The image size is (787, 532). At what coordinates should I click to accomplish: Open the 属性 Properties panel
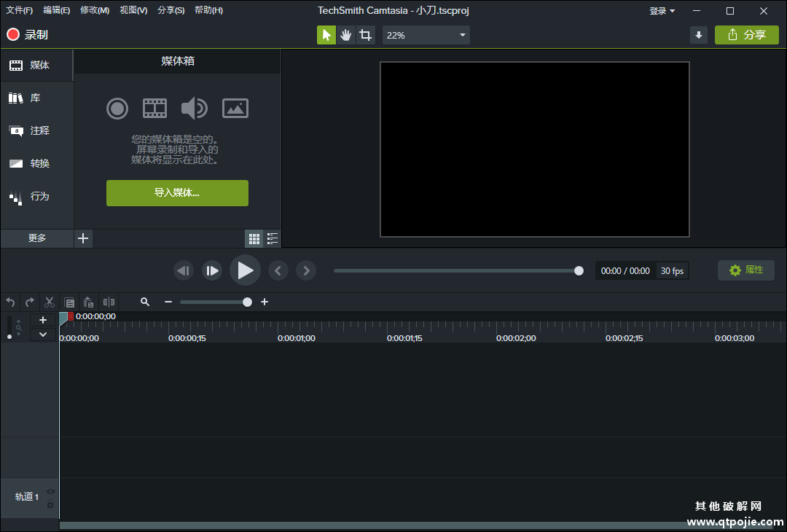pyautogui.click(x=746, y=270)
